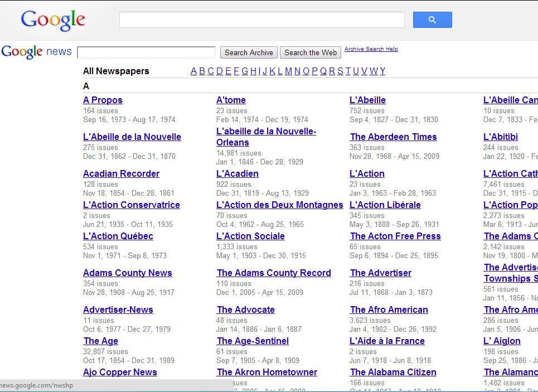
Task: Open Adams County News link
Action: (127, 273)
